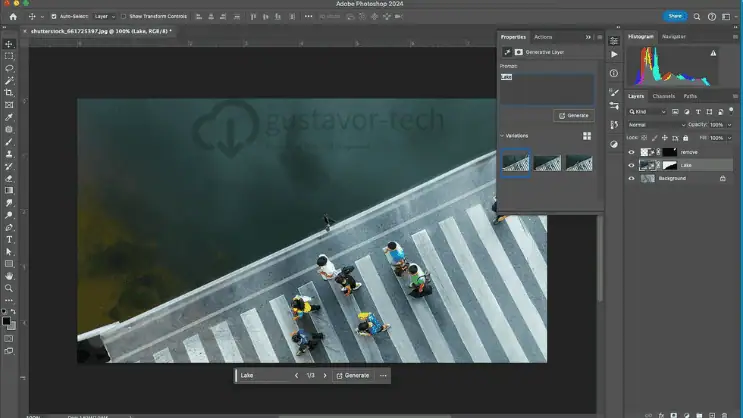Open the Help question mark icon
743x418 pixels.
712,17
